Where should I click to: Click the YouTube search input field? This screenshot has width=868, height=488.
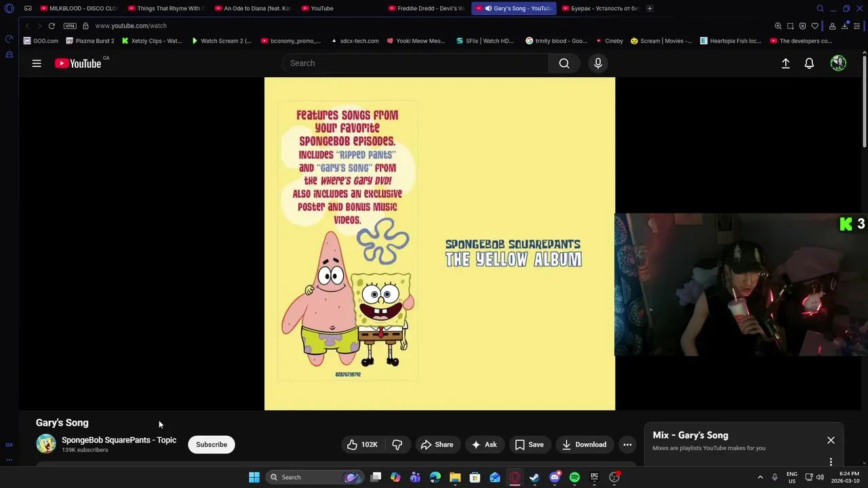pyautogui.click(x=415, y=63)
